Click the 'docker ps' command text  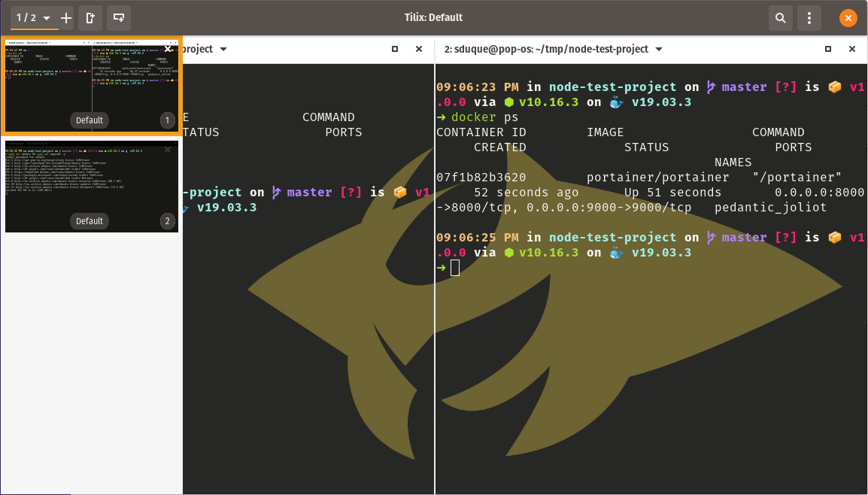485,117
